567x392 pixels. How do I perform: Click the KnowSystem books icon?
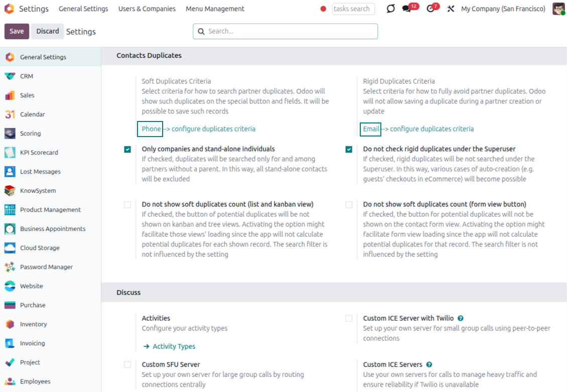tap(10, 191)
